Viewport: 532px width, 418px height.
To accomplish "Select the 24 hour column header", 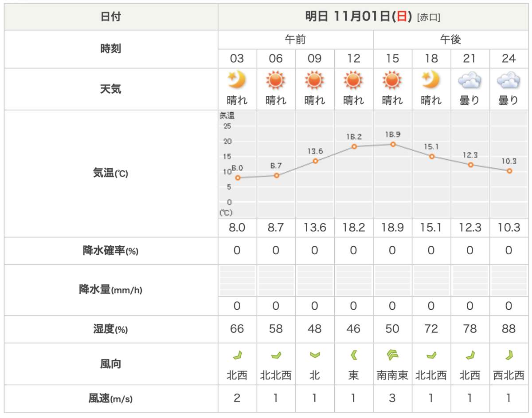I will [509, 59].
